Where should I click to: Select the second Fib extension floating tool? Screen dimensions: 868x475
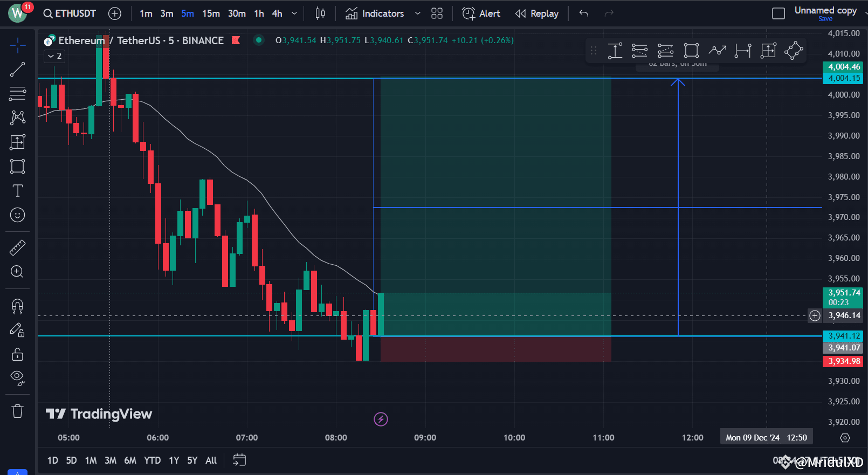pyautogui.click(x=666, y=51)
